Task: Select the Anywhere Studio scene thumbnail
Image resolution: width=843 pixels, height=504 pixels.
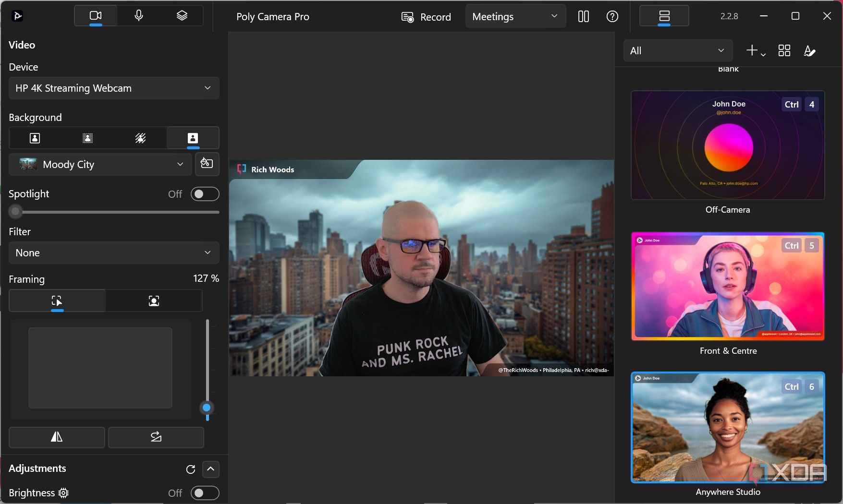Action: pos(728,427)
